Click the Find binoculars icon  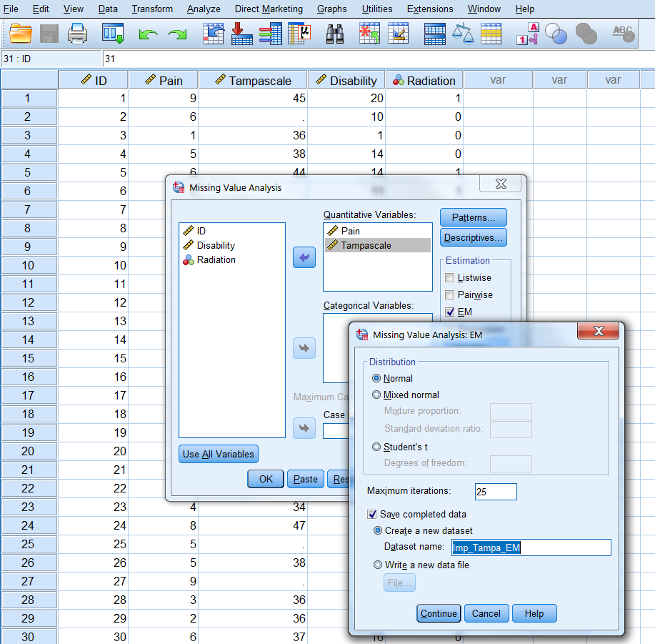[x=336, y=33]
